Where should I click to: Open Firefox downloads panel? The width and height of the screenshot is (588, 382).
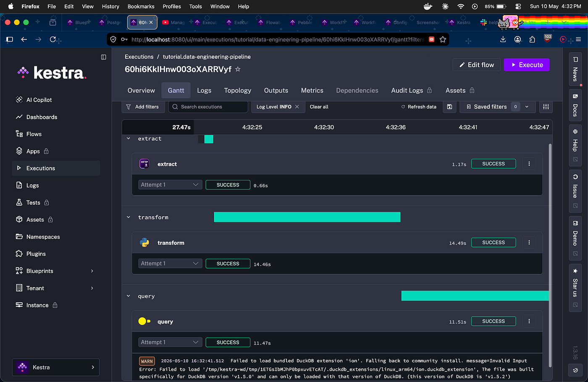503,39
